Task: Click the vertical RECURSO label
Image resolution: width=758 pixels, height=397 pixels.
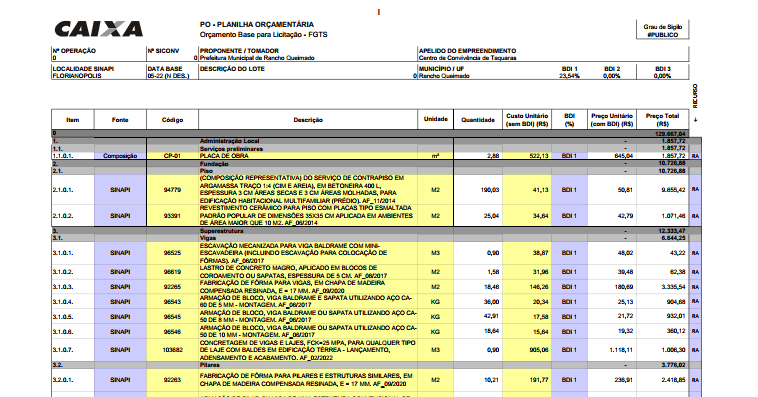Action: 695,96
